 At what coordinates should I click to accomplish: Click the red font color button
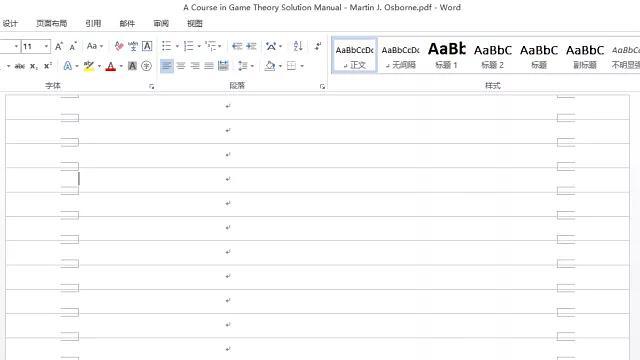111,66
